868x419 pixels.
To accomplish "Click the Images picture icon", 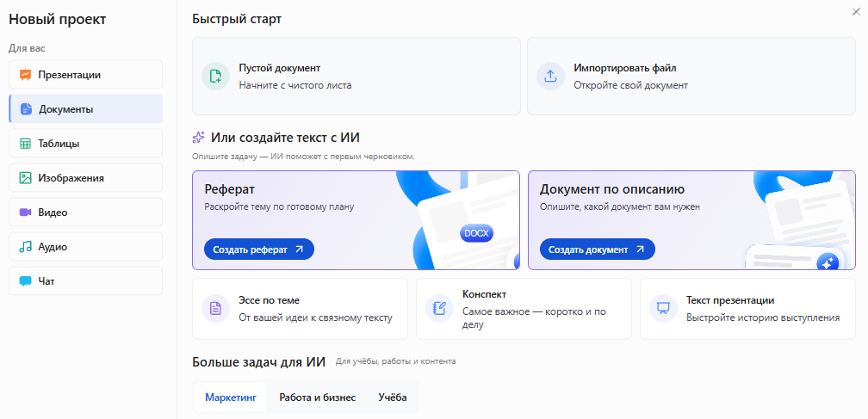I will (26, 178).
